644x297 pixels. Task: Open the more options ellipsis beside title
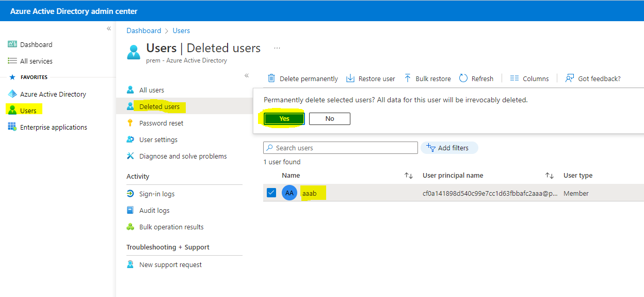(x=277, y=48)
